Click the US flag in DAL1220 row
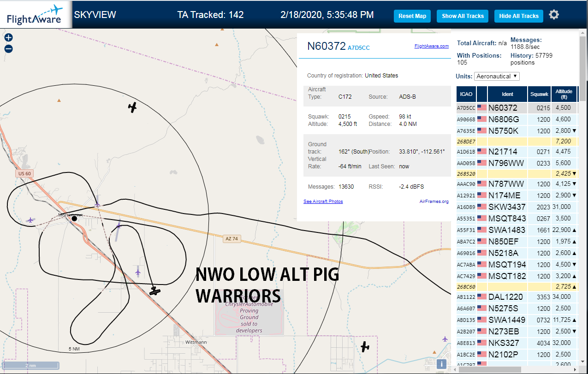Viewport: 588px width, 374px height. (x=482, y=297)
